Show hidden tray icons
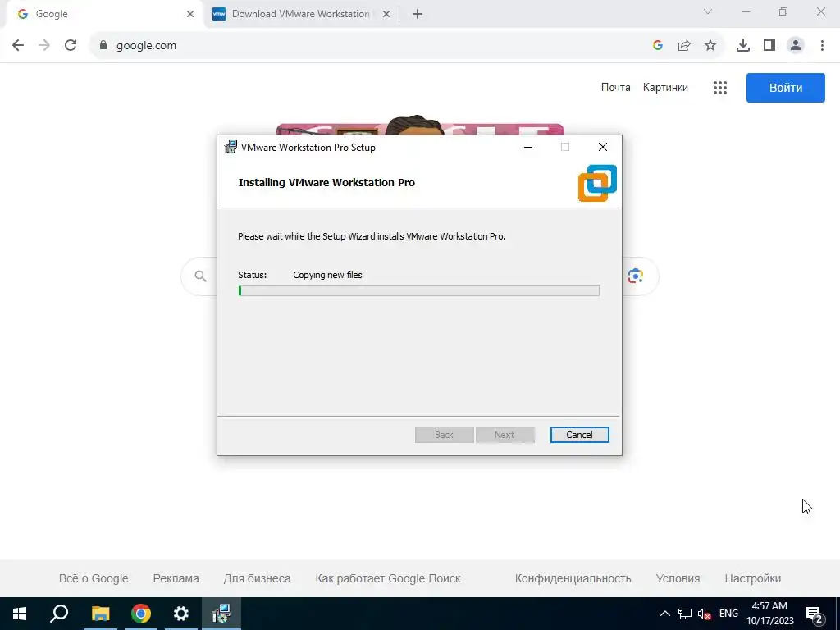Image resolution: width=840 pixels, height=630 pixels. click(664, 614)
